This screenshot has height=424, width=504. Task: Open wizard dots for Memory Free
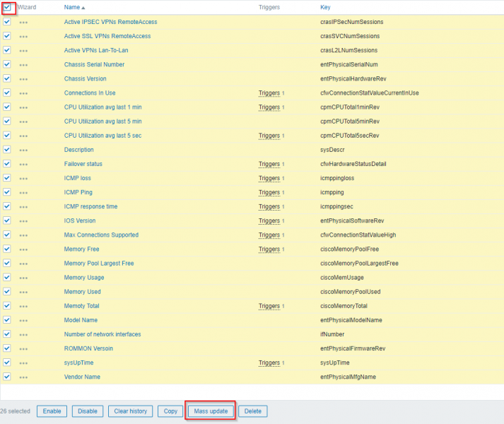coord(23,249)
